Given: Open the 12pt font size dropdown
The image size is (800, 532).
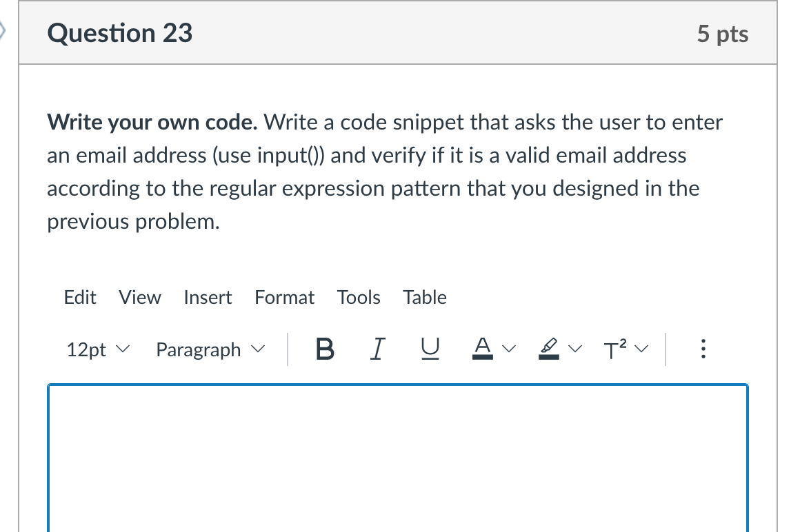Looking at the screenshot, I should coord(97,349).
